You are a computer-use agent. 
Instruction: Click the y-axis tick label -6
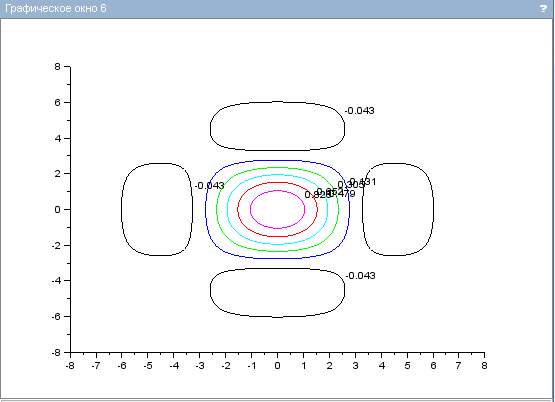[56, 316]
